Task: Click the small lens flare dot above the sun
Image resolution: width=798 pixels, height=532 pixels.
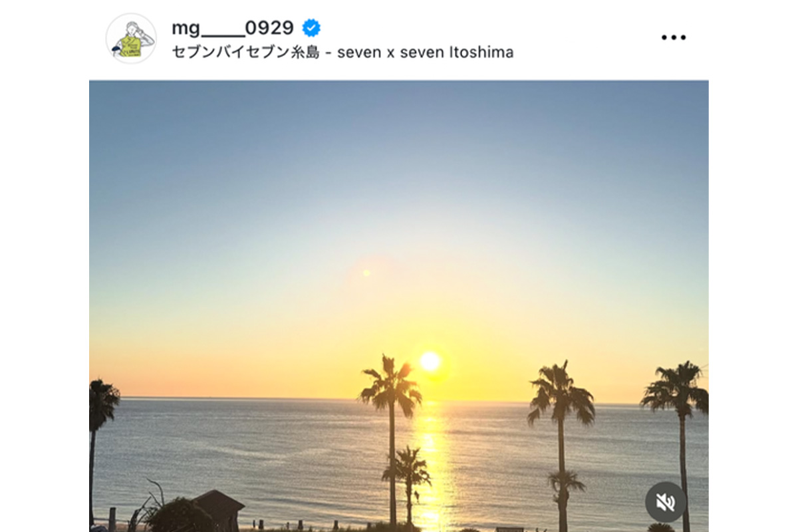Action: [366, 273]
